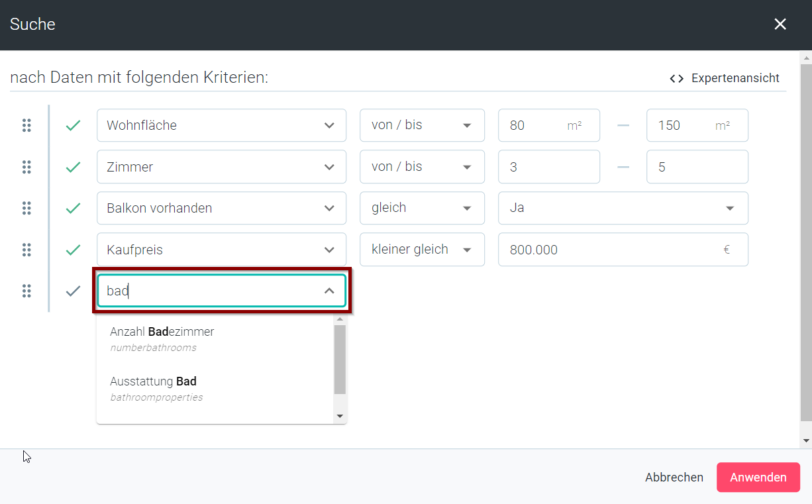812x504 pixels.
Task: Click the Kaufpreis value field 800.000
Action: point(623,250)
